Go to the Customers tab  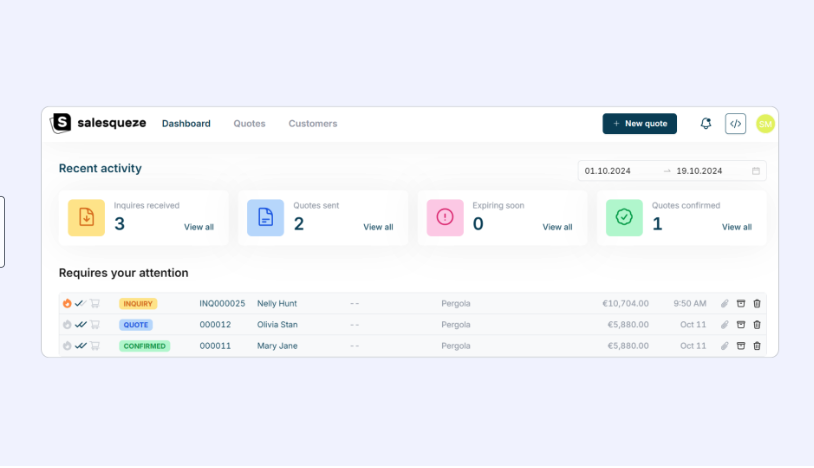click(313, 123)
